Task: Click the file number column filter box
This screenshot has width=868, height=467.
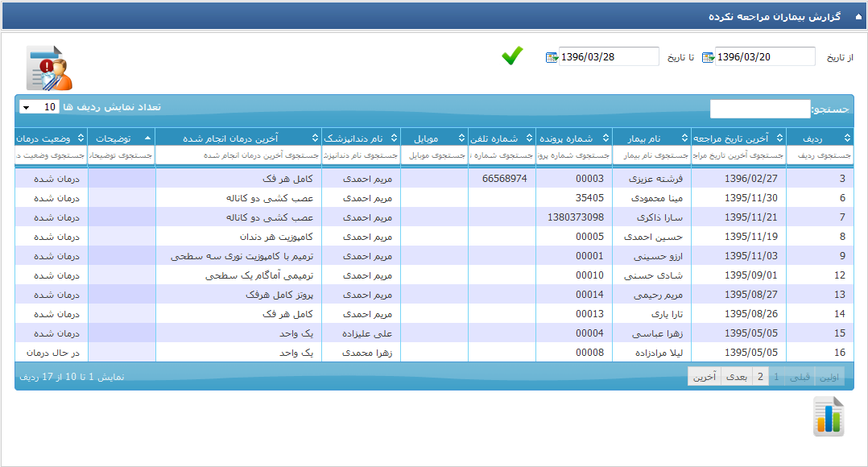Action: tap(573, 155)
